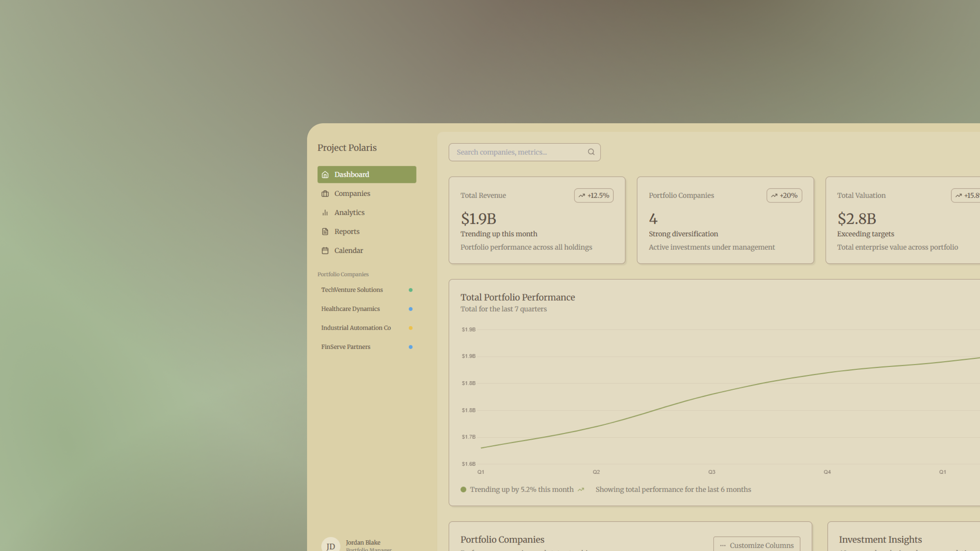The width and height of the screenshot is (980, 551).
Task: Click the search magnifier icon
Action: (x=591, y=152)
